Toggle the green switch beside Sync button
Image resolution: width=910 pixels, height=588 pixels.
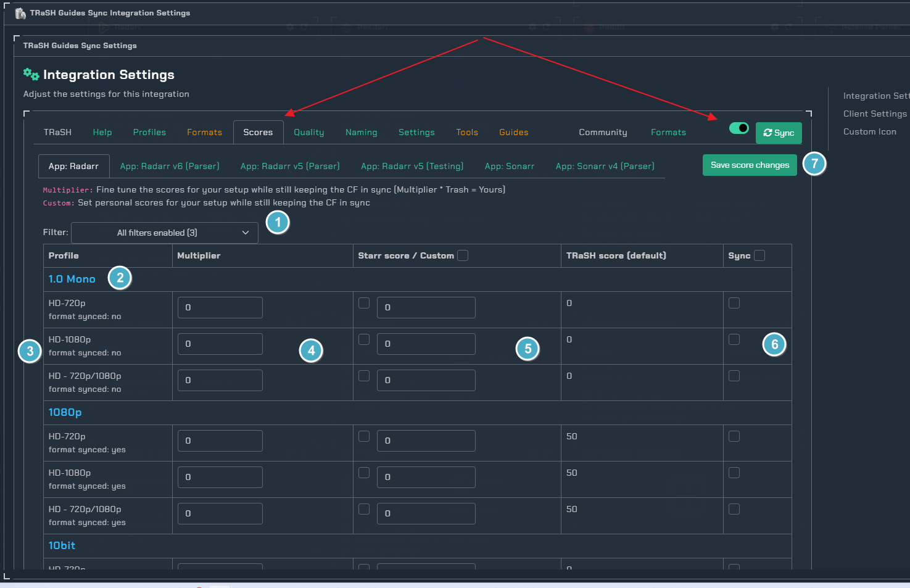[x=738, y=128]
